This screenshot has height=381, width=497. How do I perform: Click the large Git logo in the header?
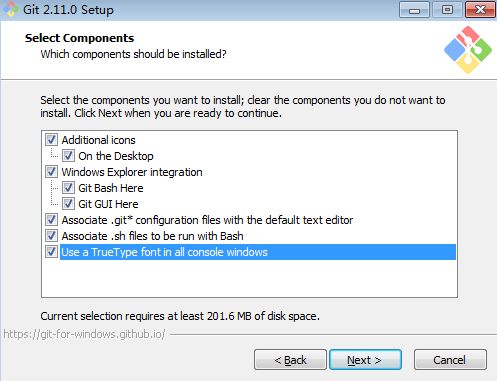click(x=468, y=50)
